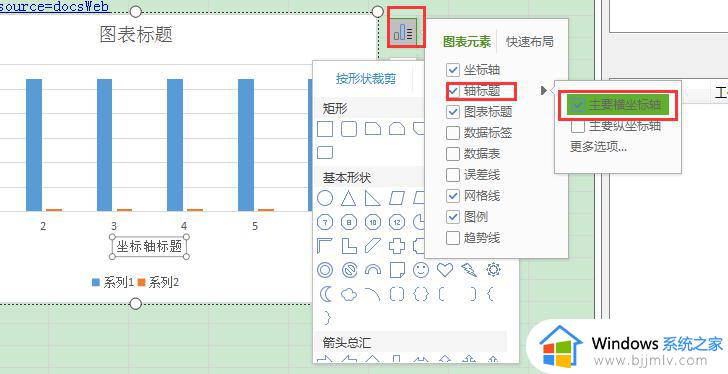
Task: Pick the cross shape
Action: tap(396, 246)
